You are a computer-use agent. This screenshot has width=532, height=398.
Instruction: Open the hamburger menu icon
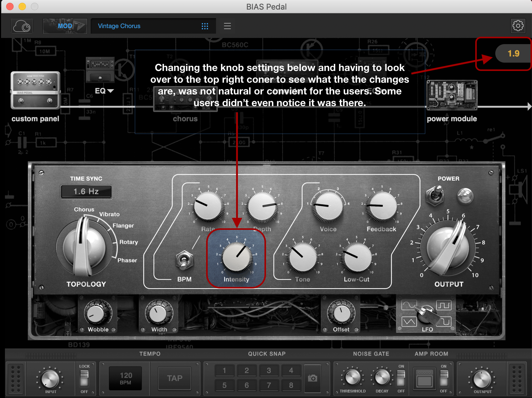tap(227, 26)
